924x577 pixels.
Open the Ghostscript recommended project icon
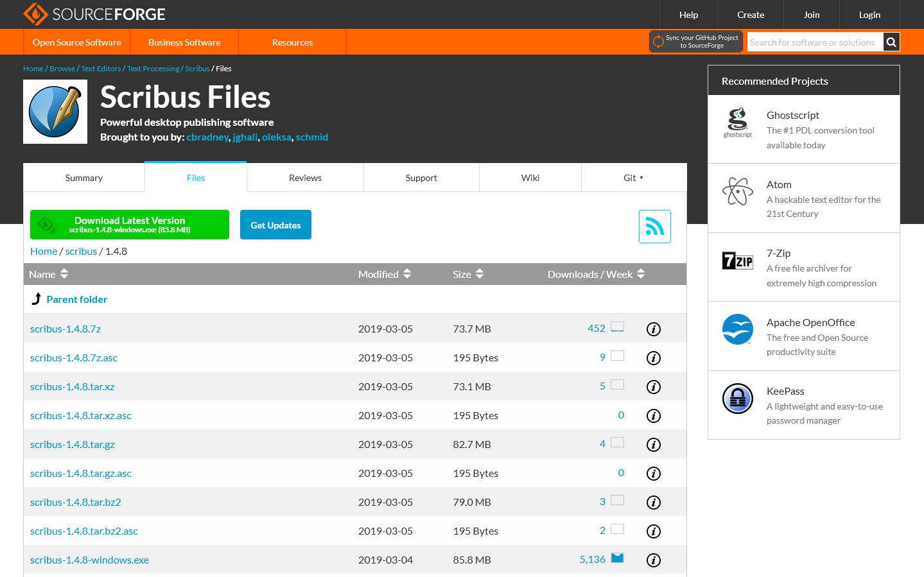[x=737, y=123]
